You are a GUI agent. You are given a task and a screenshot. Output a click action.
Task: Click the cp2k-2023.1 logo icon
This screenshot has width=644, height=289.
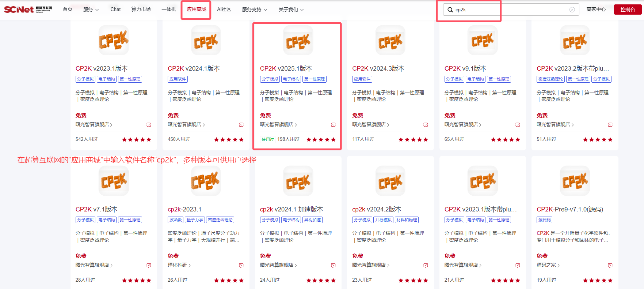[x=206, y=181]
